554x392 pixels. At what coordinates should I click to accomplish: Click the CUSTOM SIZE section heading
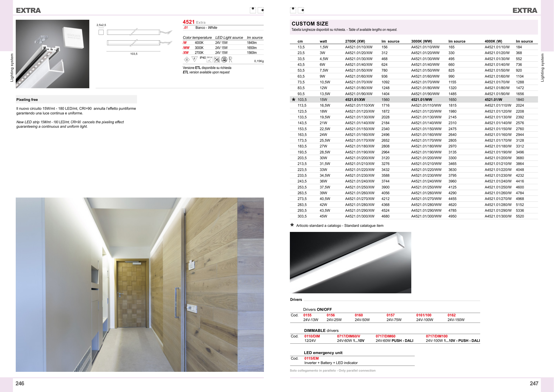(310, 24)
